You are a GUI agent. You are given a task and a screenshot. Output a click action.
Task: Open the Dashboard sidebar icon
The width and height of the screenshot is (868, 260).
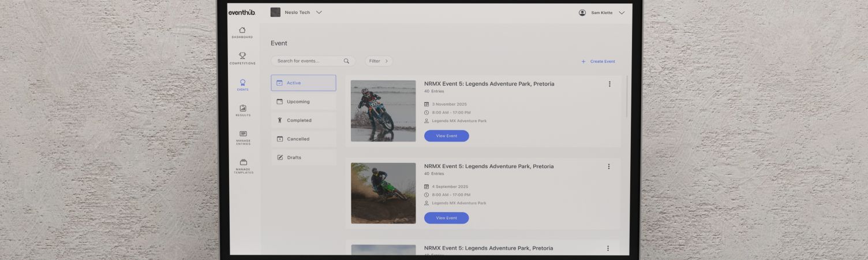point(242,31)
